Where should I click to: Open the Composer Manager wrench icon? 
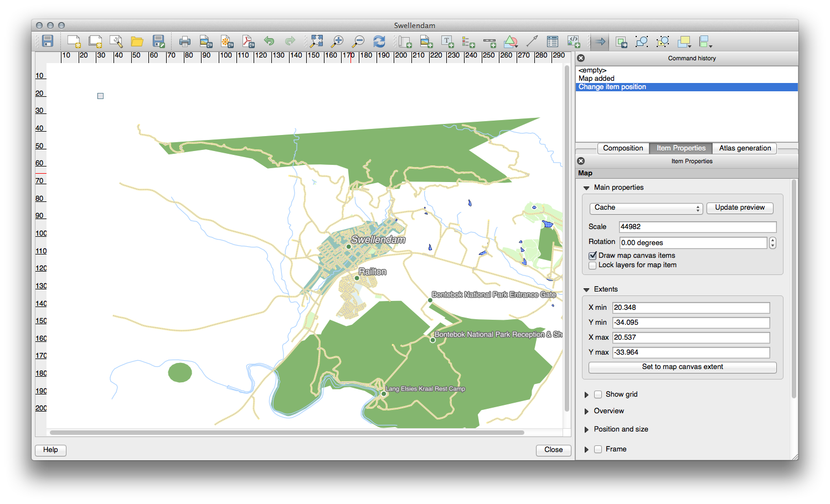click(116, 41)
